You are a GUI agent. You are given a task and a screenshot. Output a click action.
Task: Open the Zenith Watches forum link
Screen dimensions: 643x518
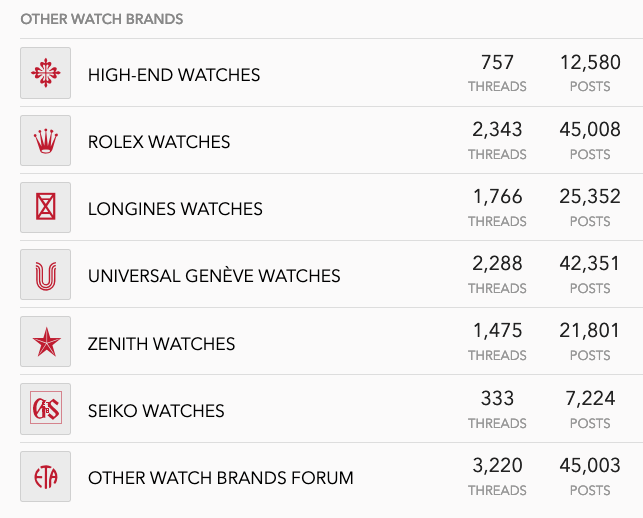pyautogui.click(x=161, y=344)
